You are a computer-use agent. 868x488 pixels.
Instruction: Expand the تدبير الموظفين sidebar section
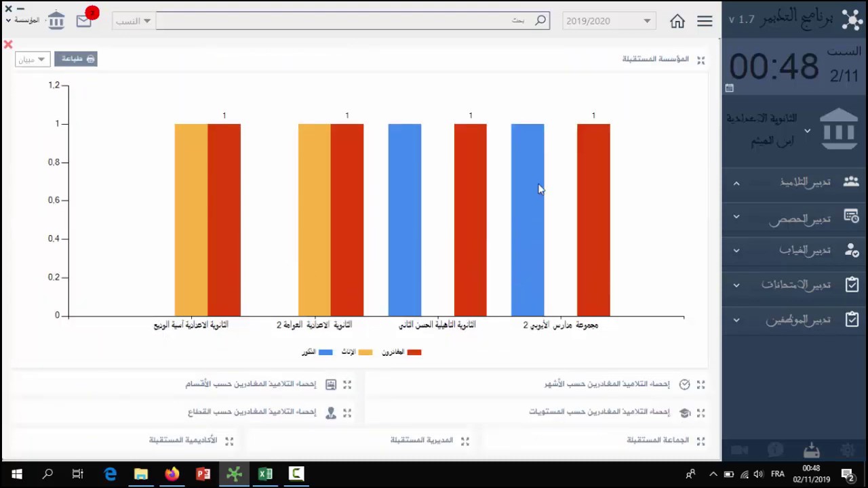click(736, 320)
